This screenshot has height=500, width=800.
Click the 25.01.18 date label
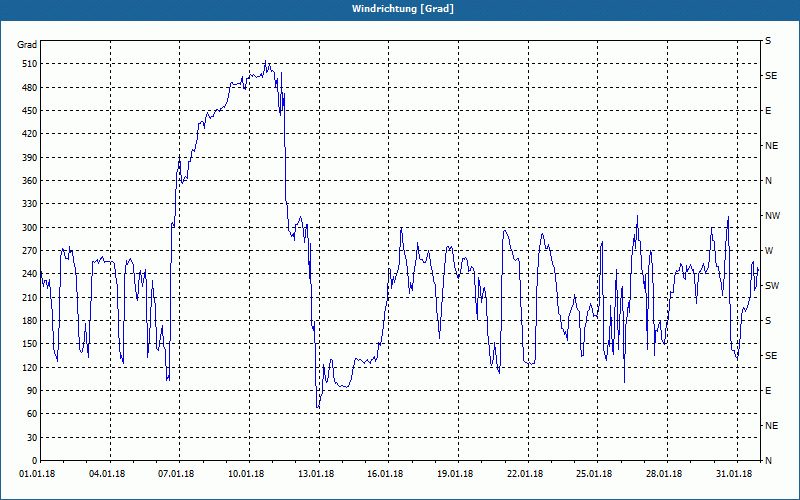[594, 474]
